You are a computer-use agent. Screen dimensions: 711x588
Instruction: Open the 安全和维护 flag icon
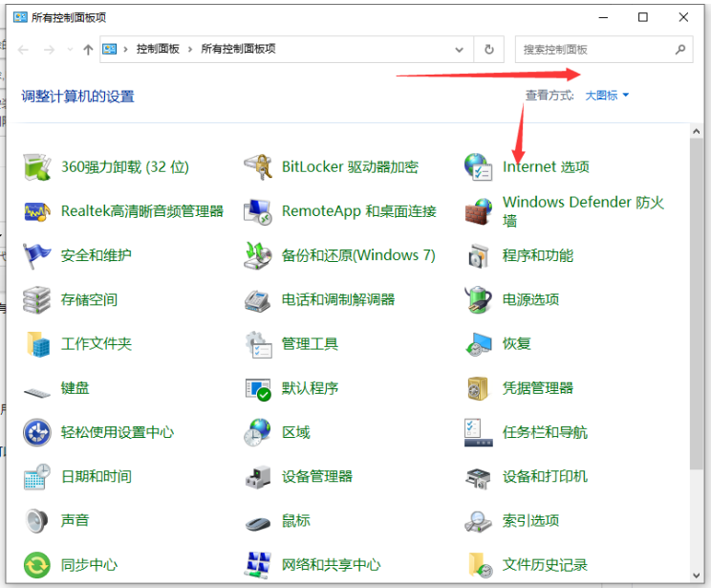pyautogui.click(x=36, y=255)
